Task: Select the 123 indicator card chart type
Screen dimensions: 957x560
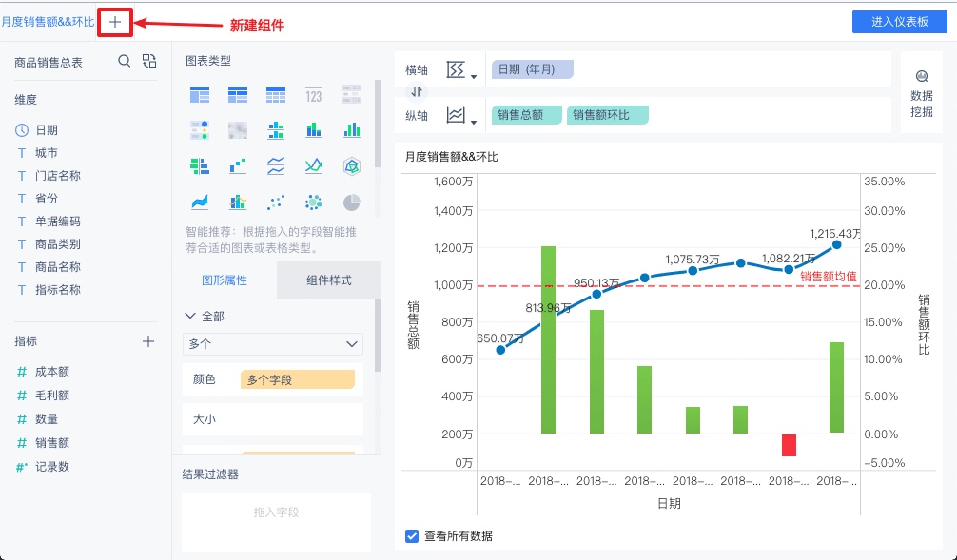Action: pos(314,94)
